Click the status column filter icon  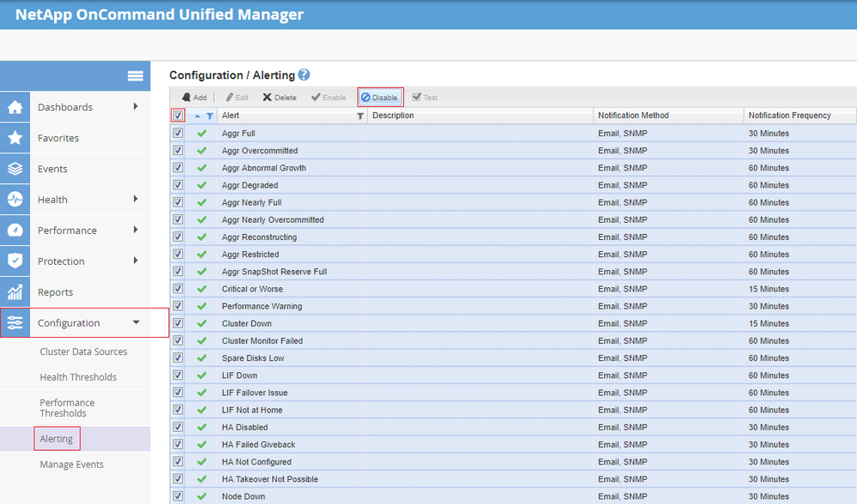click(x=210, y=116)
